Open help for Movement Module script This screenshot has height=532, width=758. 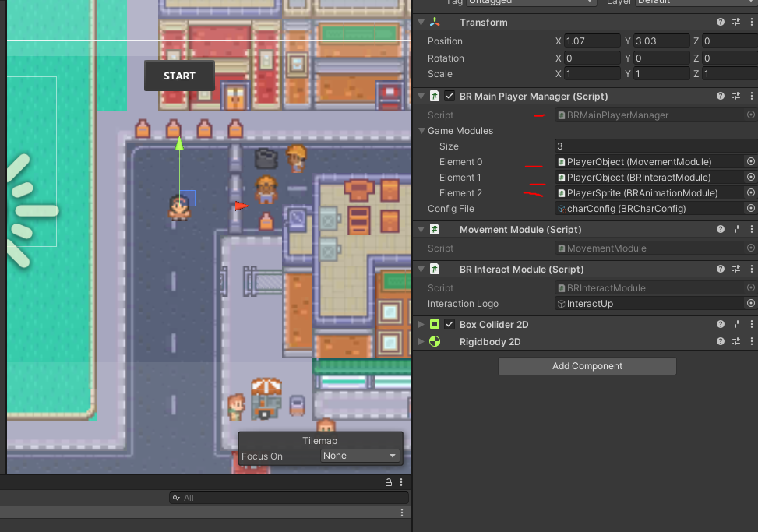pyautogui.click(x=721, y=230)
